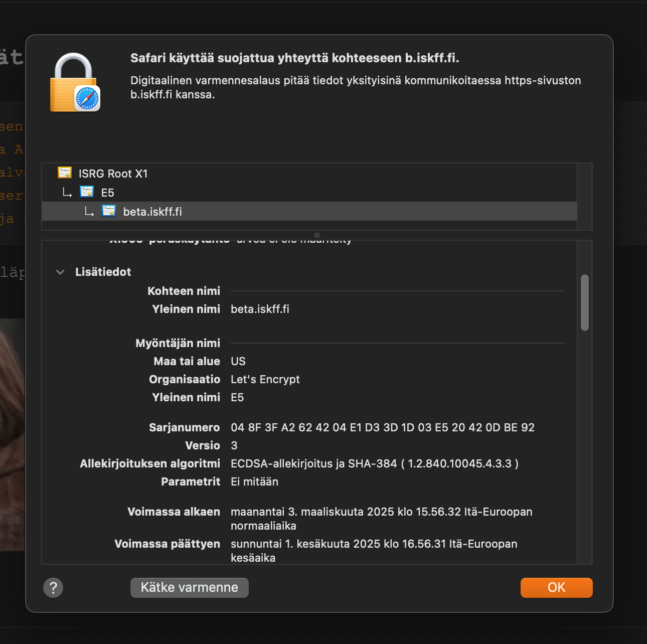Click the pane divider handle below the certificate tree
Image resolution: width=647 pixels, height=644 pixels.
coord(316,235)
